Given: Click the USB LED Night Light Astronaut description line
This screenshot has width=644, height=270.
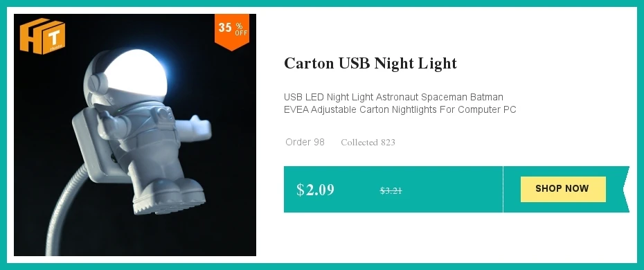Looking at the screenshot, I should pos(393,97).
